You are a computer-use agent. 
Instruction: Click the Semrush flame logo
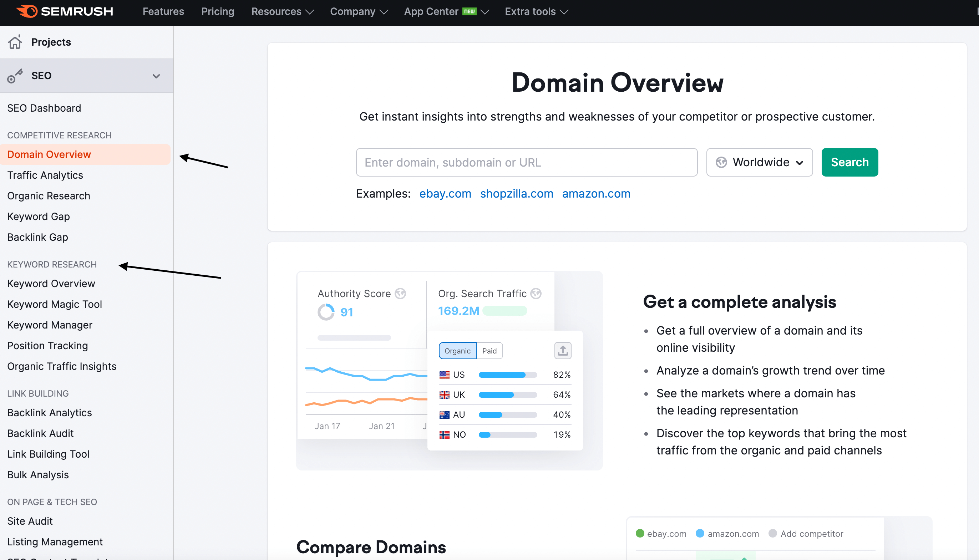click(26, 11)
